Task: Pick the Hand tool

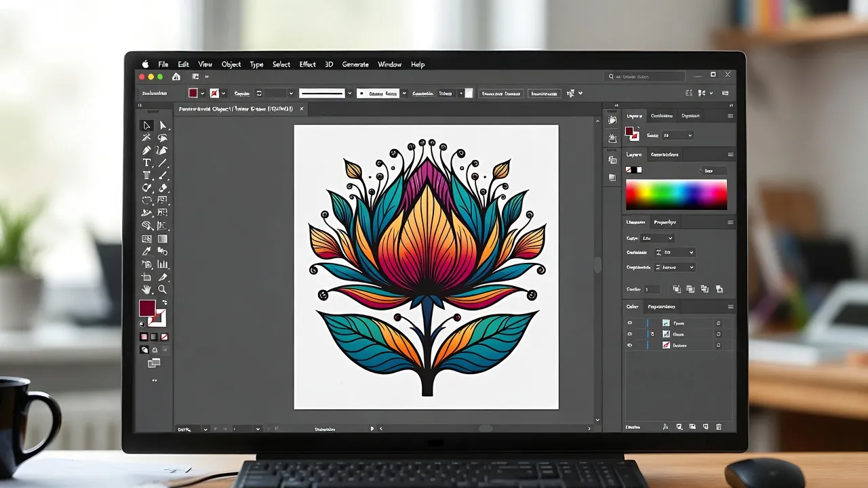Action: coord(146,289)
